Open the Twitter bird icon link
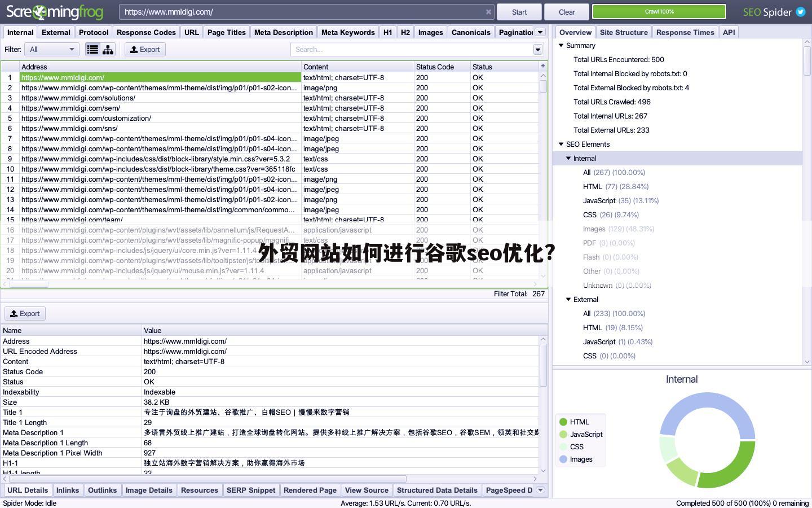This screenshot has height=508, width=812. point(801,12)
